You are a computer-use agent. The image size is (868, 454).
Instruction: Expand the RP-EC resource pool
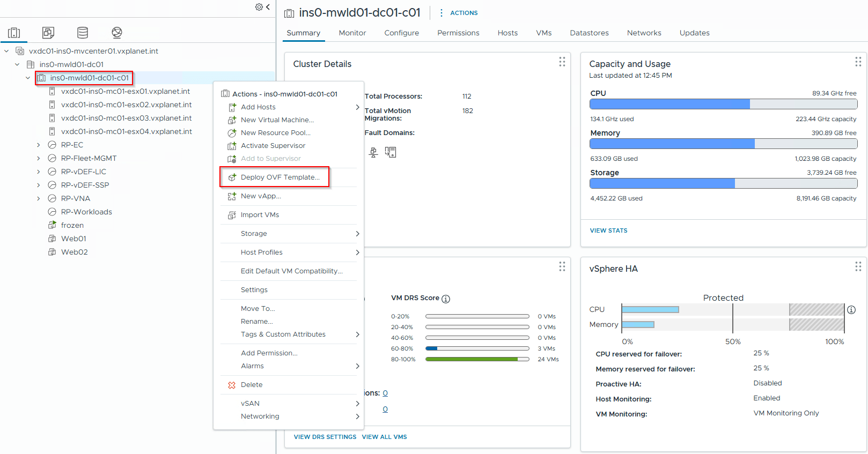point(39,145)
